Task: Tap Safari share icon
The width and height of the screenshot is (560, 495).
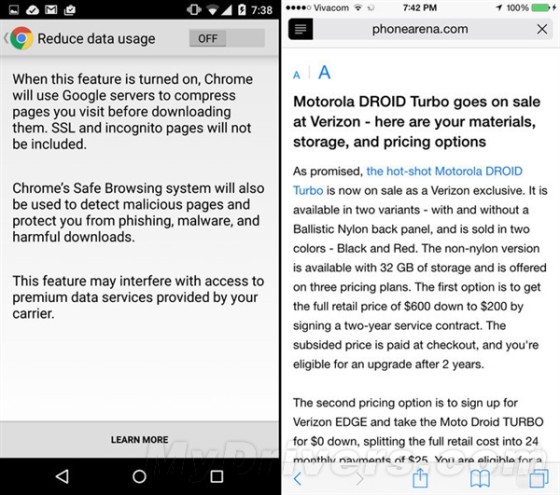Action: pyautogui.click(x=420, y=478)
